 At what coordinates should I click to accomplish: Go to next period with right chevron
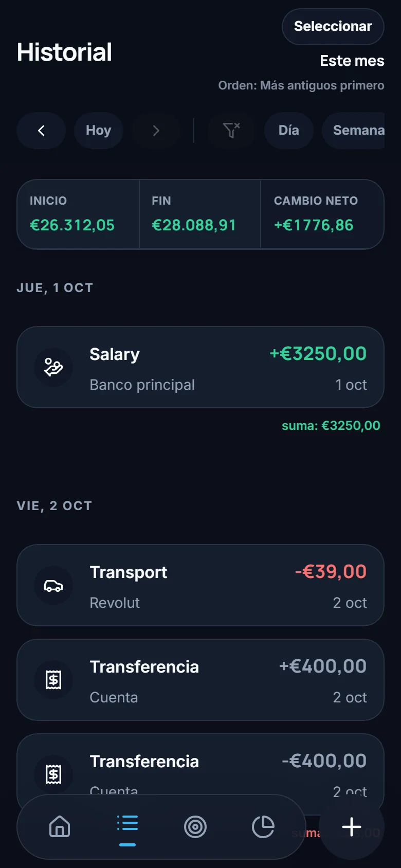tap(156, 131)
